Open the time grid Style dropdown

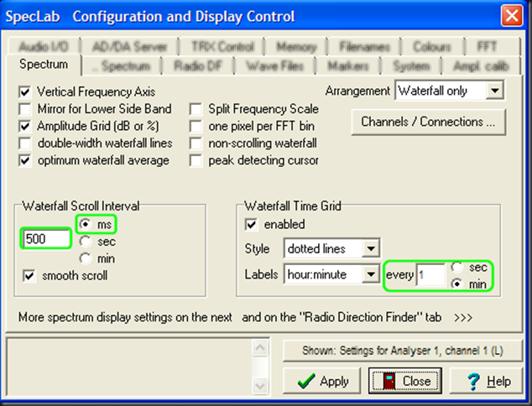(371, 248)
